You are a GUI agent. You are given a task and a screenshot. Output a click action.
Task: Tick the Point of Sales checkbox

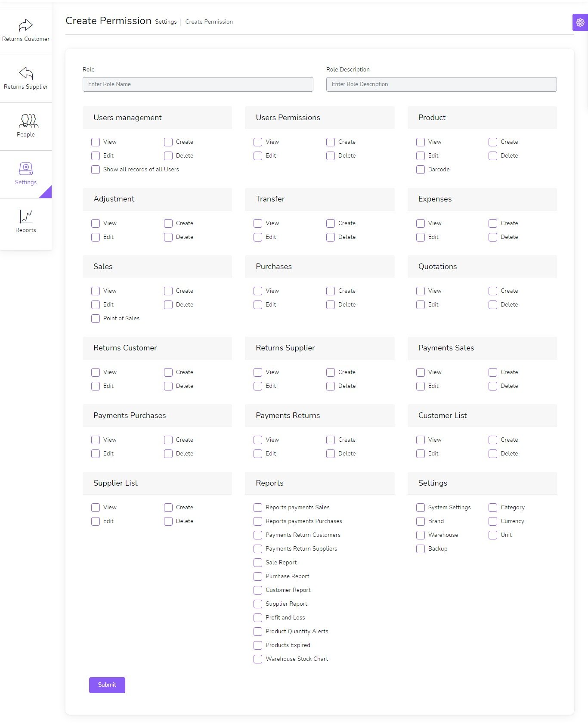click(x=96, y=319)
